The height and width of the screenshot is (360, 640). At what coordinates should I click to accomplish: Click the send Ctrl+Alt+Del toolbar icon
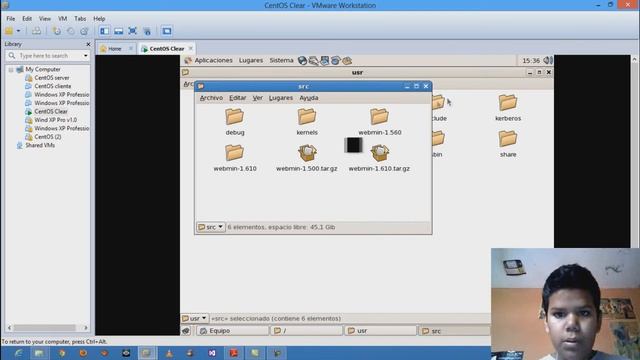[36, 31]
